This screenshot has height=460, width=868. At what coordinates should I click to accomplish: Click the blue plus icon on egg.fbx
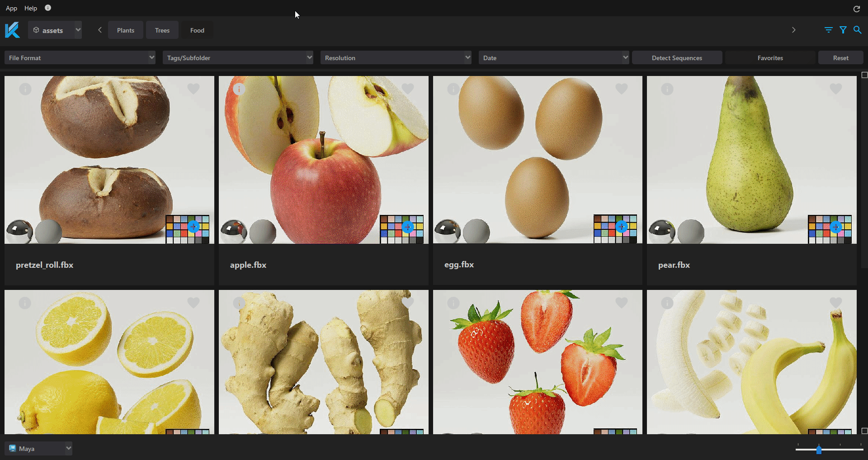click(x=622, y=227)
